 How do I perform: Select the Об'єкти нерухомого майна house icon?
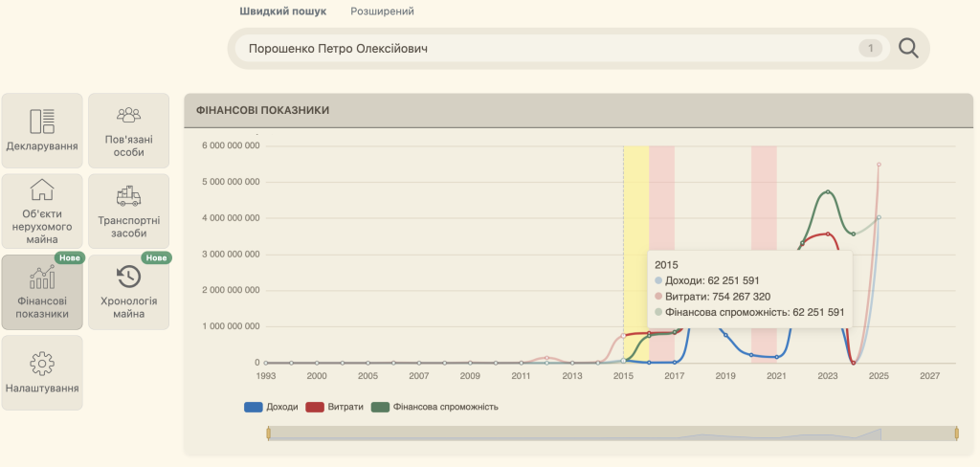coord(42,189)
